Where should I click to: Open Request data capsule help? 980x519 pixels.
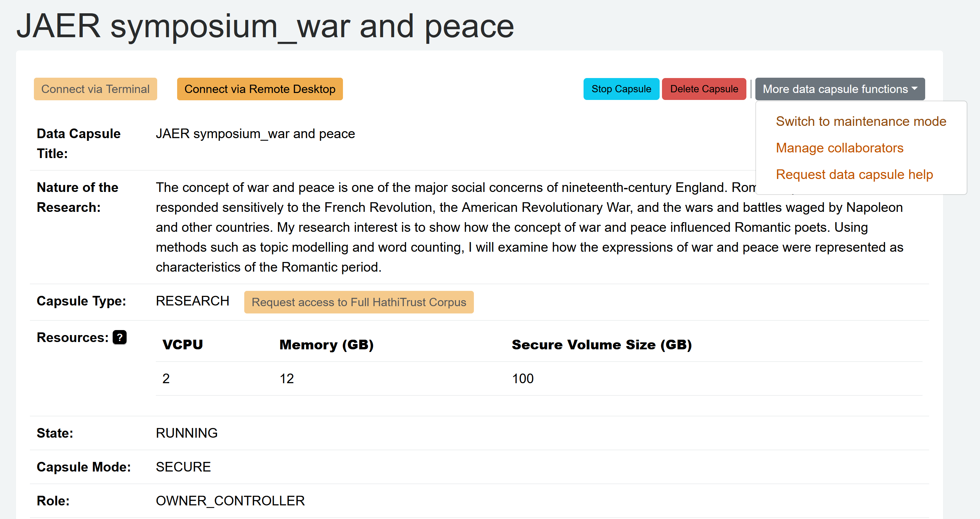[x=854, y=175]
